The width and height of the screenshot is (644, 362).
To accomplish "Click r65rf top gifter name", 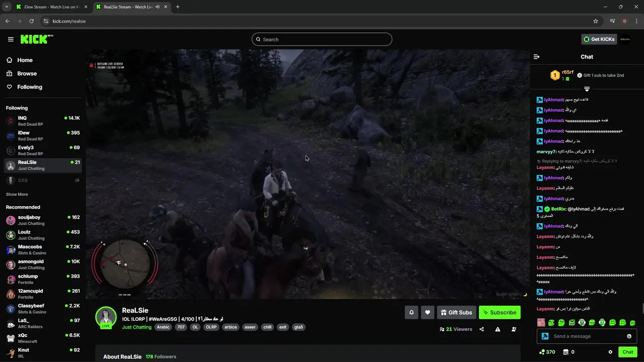I will 568,72.
